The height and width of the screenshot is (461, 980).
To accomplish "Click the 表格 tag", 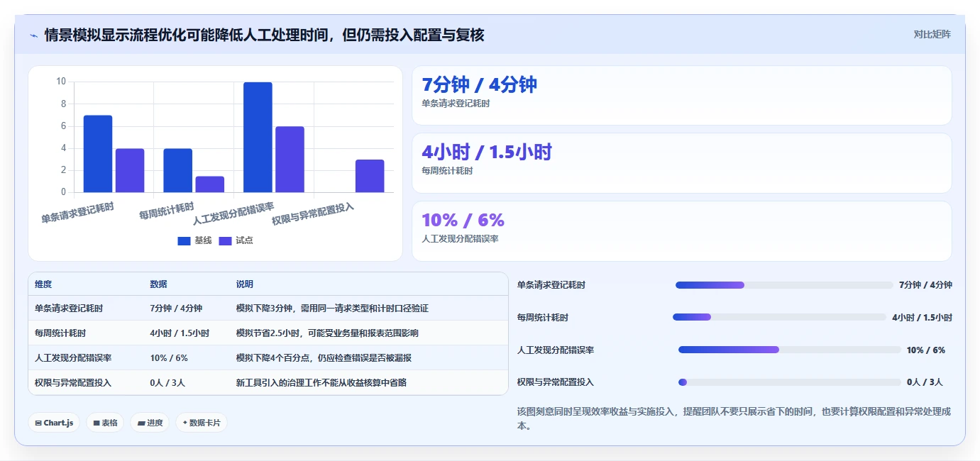I will coord(105,423).
